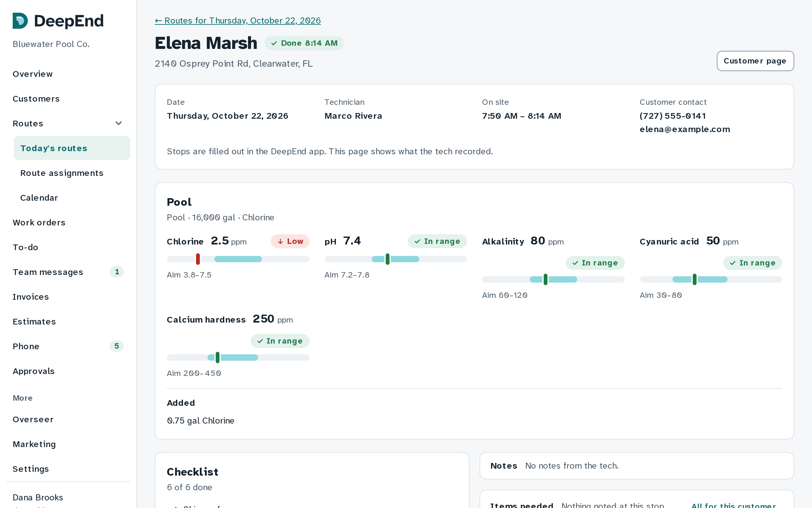This screenshot has width=812, height=508.
Task: Select Today's routes submenu item
Action: pos(72,148)
